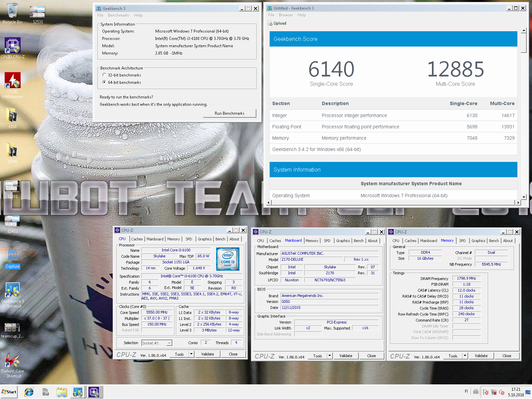Viewport: 532px width, 399px height.
Task: Click the Floating Point score row
Action: 393,127
